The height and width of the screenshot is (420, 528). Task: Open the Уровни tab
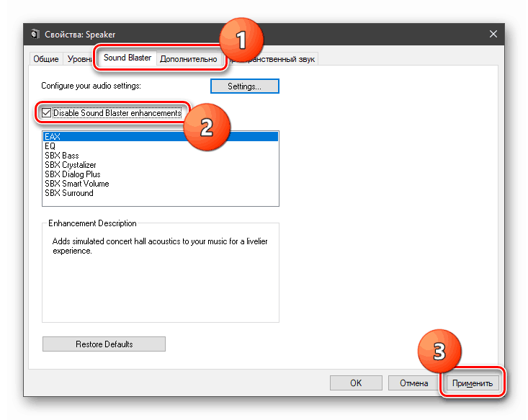click(79, 59)
